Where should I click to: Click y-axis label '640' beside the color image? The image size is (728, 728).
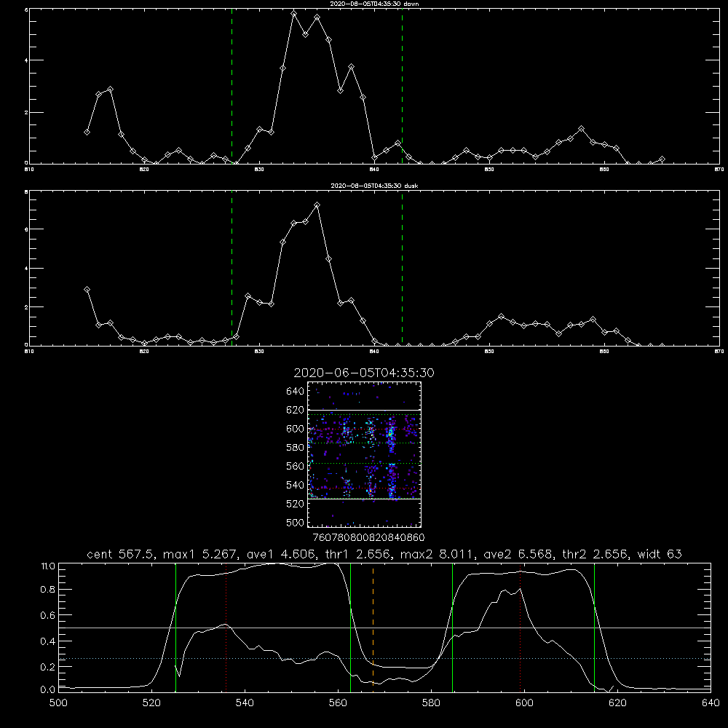pyautogui.click(x=295, y=391)
